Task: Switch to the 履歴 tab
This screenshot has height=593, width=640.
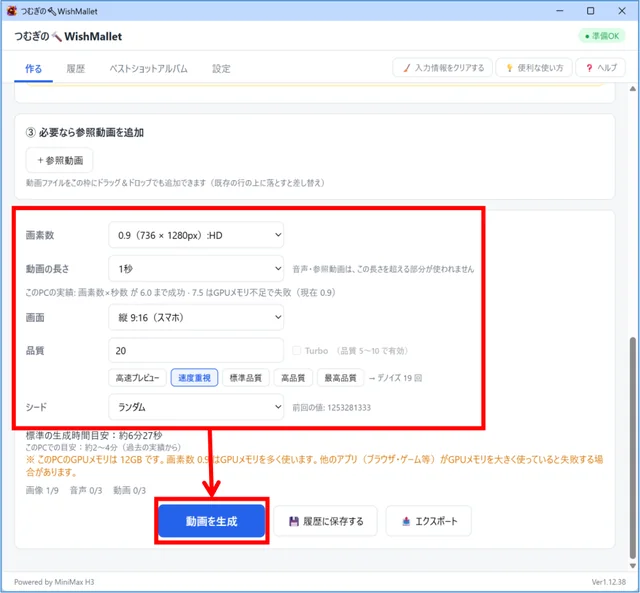Action: [76, 69]
